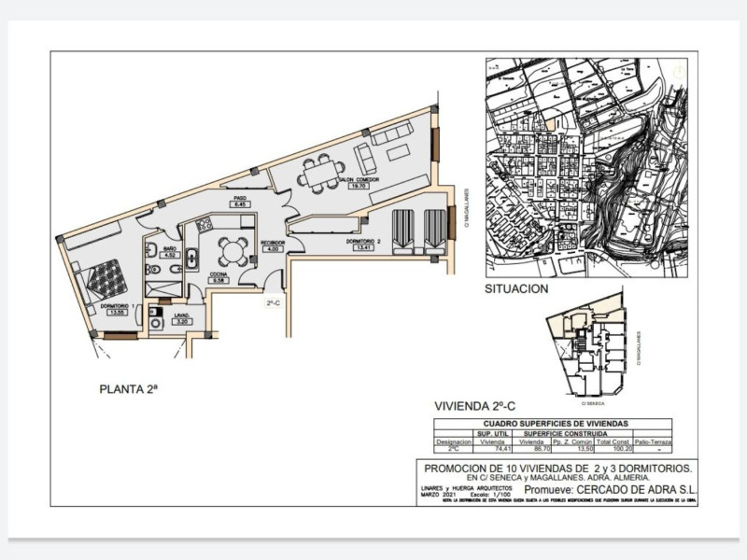747x560 pixels.
Task: Click the Paso corridor area value 6.45
Action: (x=239, y=205)
